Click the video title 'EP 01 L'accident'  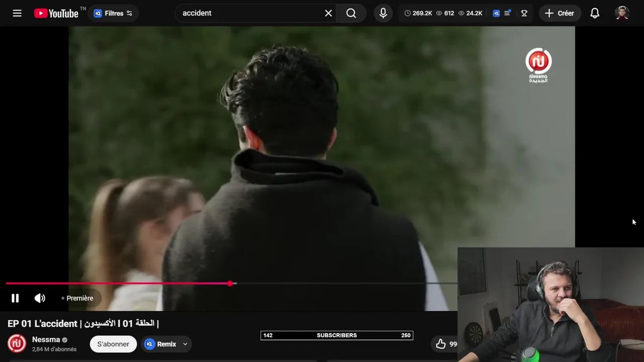[x=83, y=323]
